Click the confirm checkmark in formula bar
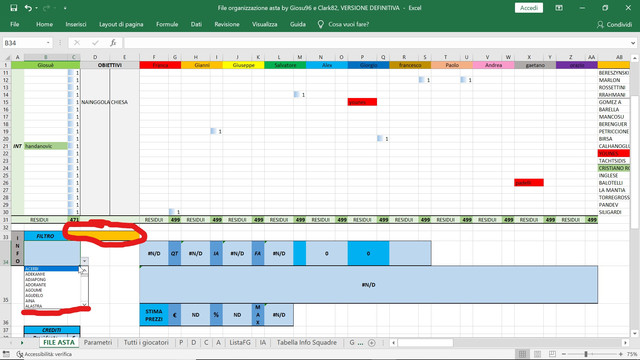The height and width of the screenshot is (360, 640). click(x=95, y=43)
